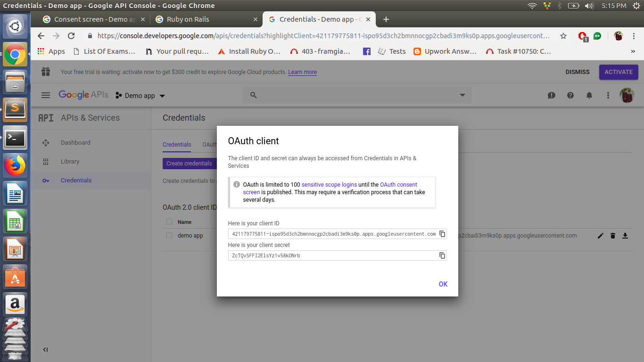Open the API APIs & Services icon

click(46, 118)
